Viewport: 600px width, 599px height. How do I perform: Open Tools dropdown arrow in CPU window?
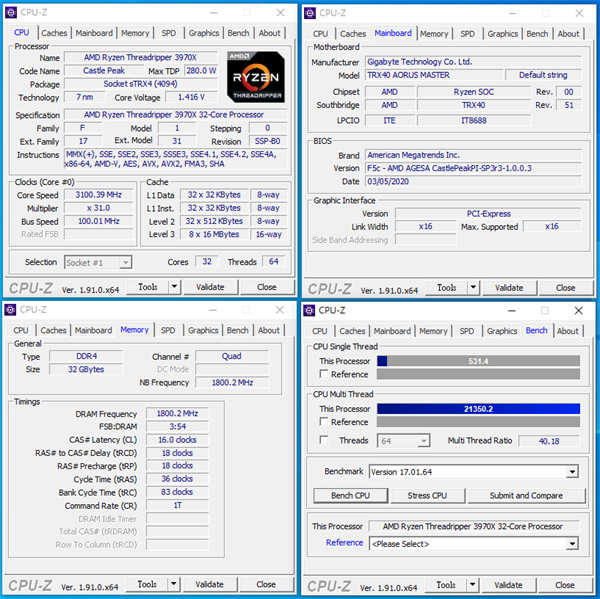(x=174, y=287)
